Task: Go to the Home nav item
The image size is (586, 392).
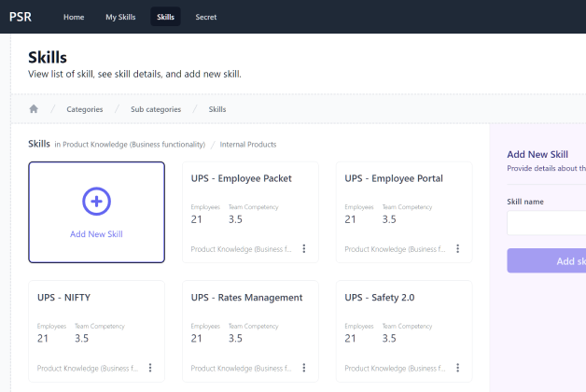Action: click(74, 17)
